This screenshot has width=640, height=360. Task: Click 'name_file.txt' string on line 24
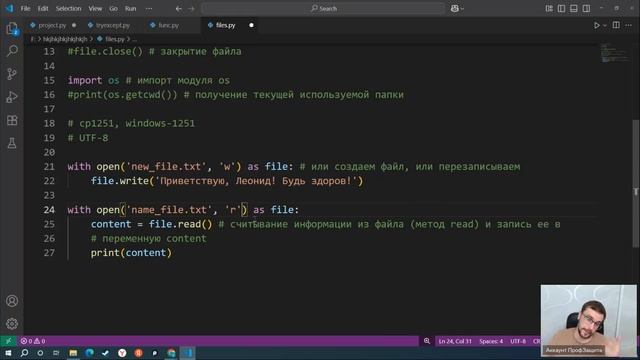click(169, 210)
